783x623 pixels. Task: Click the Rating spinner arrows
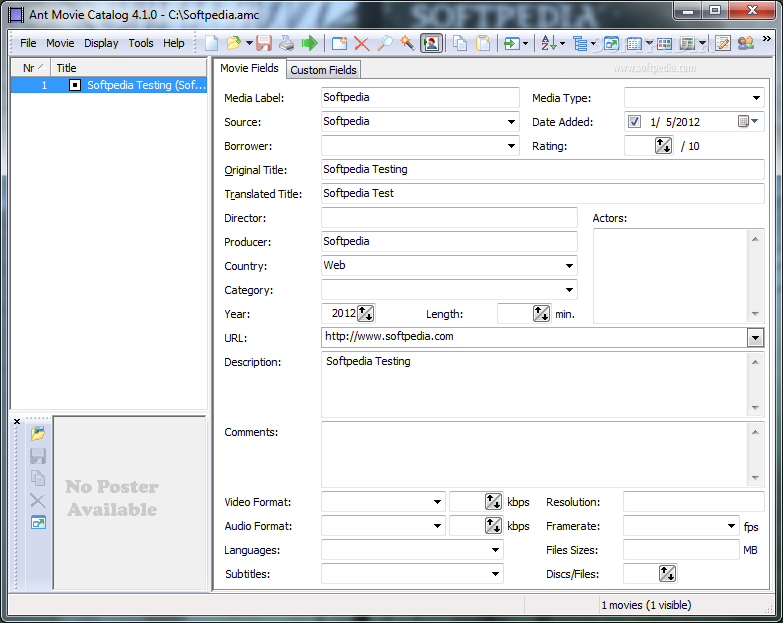click(x=663, y=146)
